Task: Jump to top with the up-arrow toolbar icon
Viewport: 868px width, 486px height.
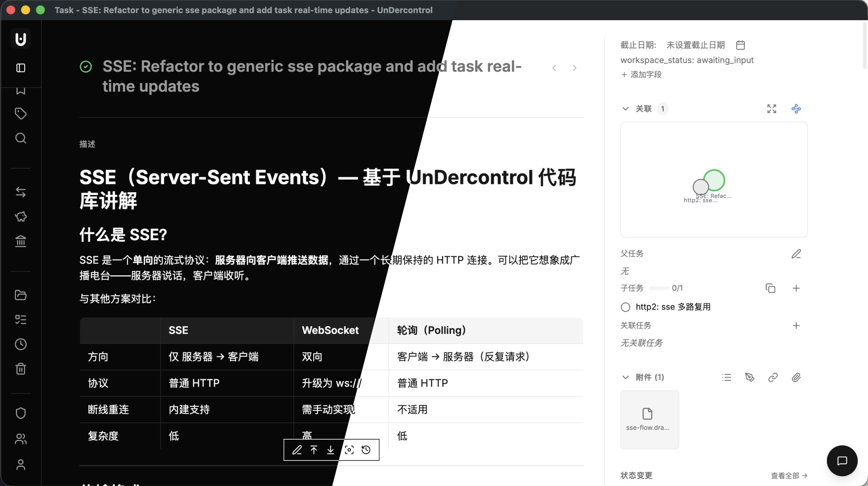Action: pos(314,450)
